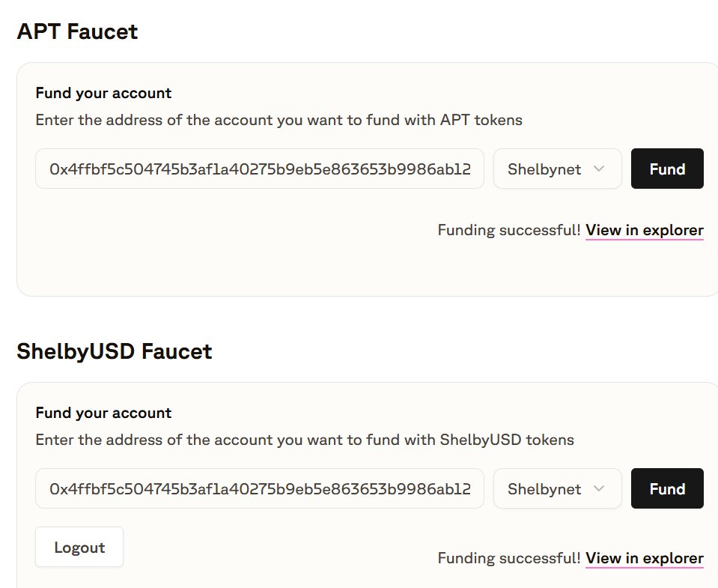Click the Fund button in APT Faucet
718x588 pixels.
[667, 169]
